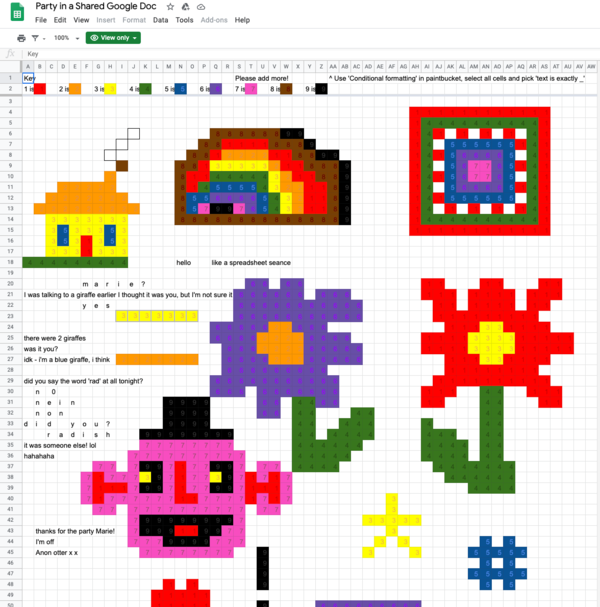Image resolution: width=600 pixels, height=607 pixels.
Task: Star this spreadsheet document
Action: (171, 7)
